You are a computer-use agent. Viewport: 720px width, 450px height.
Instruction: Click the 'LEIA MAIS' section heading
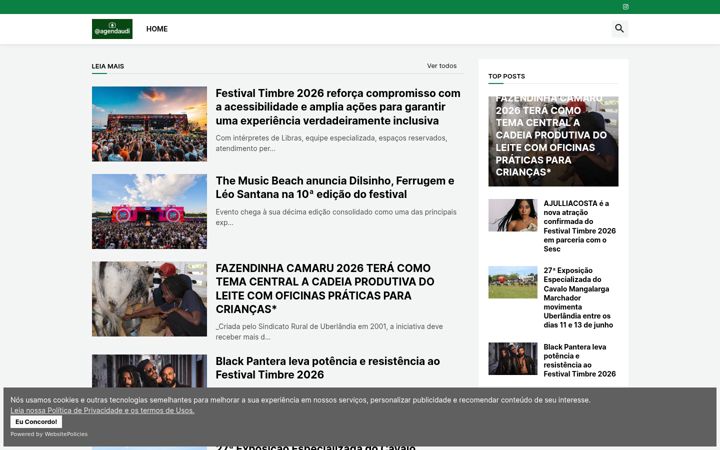point(108,66)
